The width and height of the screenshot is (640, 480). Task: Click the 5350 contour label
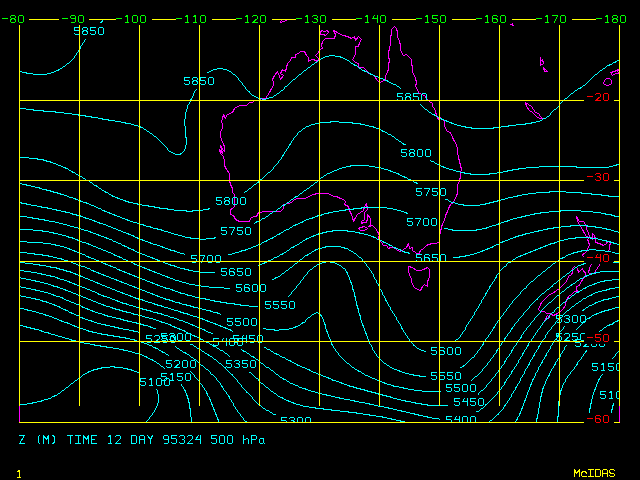[241, 365]
